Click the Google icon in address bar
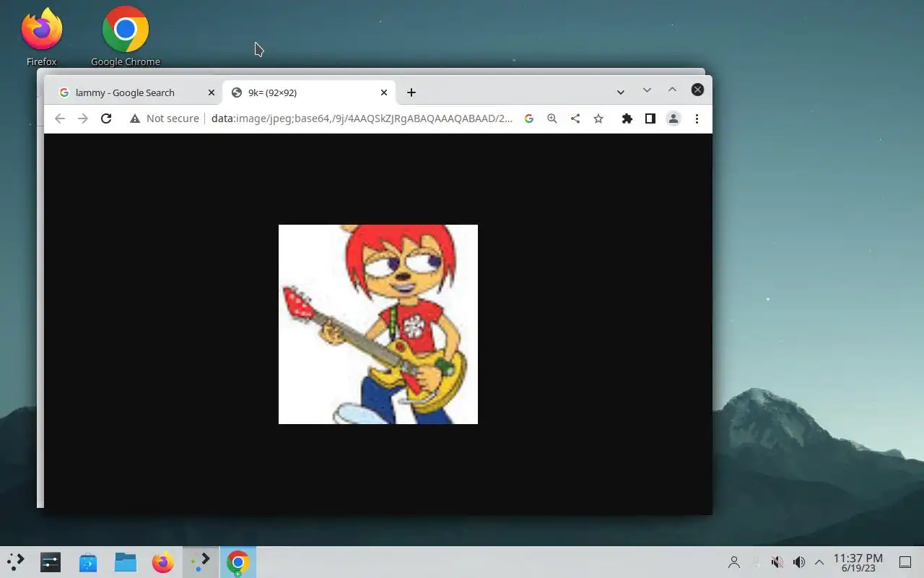 pos(529,118)
